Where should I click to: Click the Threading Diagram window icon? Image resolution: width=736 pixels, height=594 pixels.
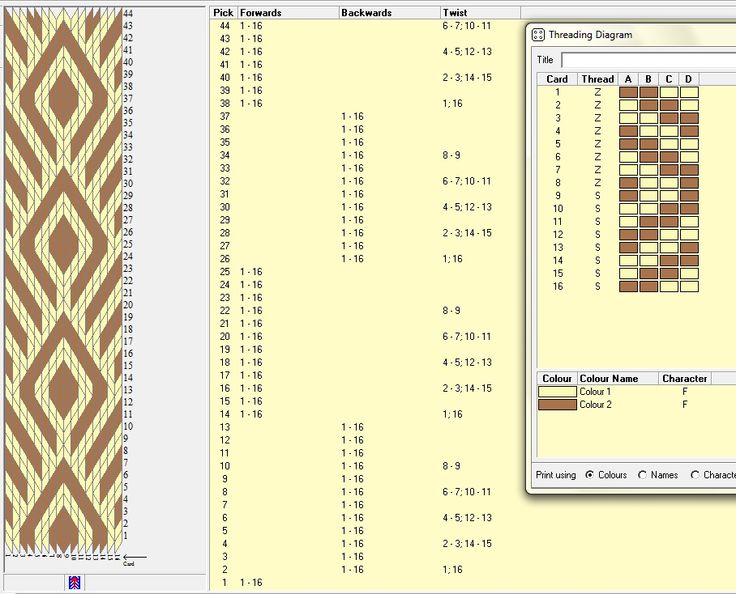coord(538,34)
